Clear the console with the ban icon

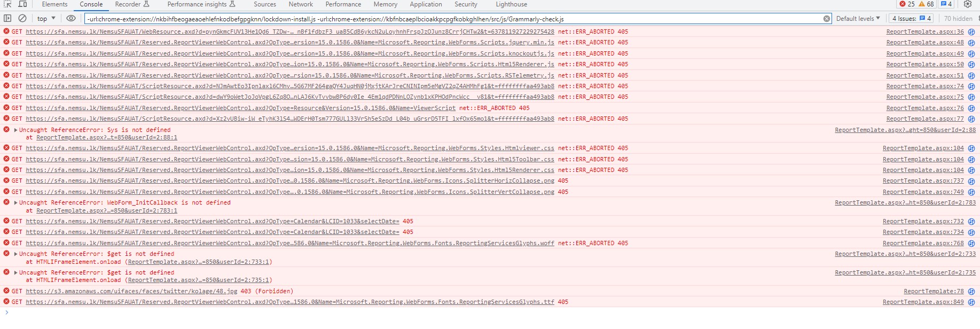[x=22, y=18]
